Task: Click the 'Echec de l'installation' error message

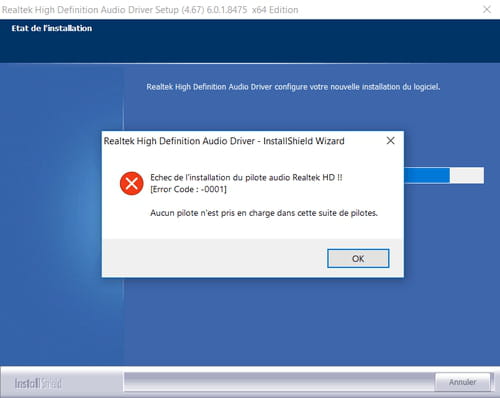Action: point(246,177)
